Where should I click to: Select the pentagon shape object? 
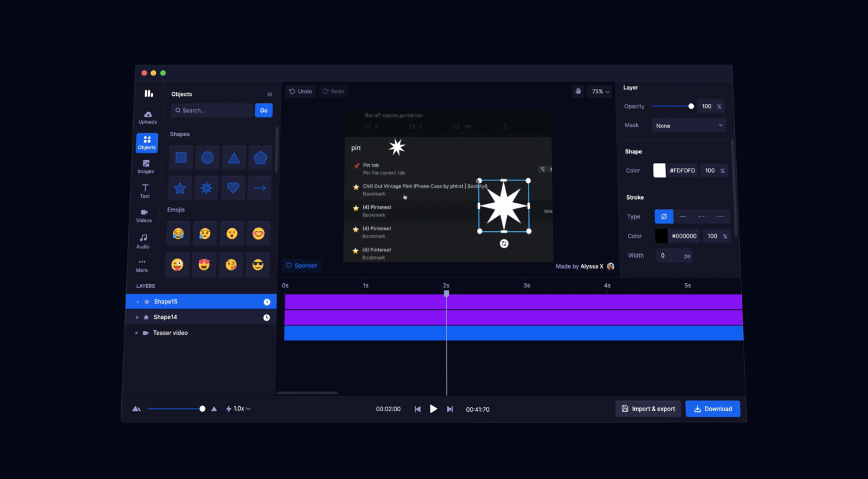click(x=260, y=158)
